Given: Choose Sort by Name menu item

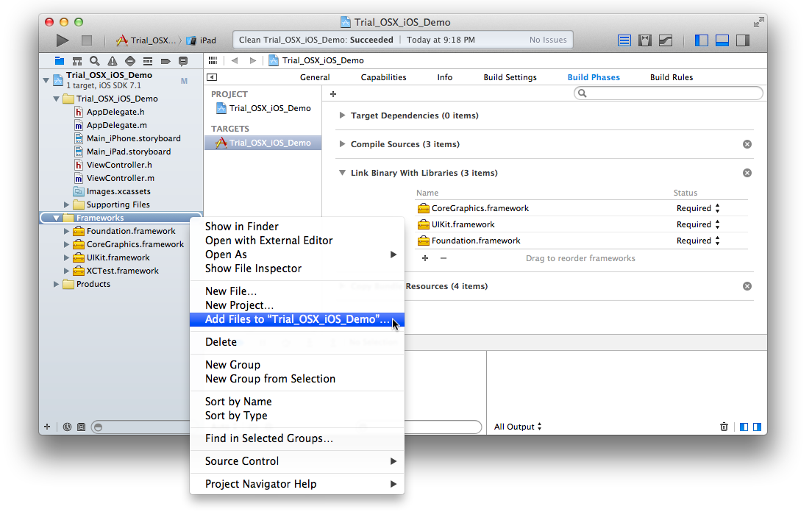Looking at the screenshot, I should coord(297,402).
